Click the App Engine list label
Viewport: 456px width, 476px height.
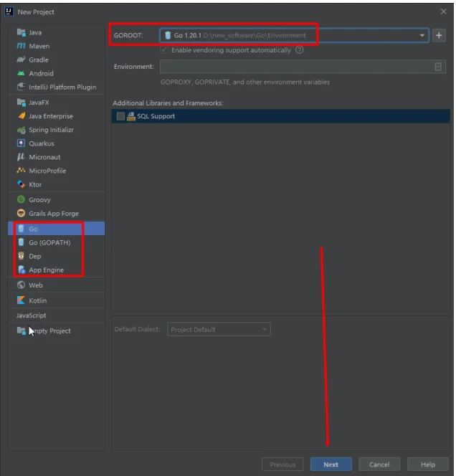[x=46, y=270]
